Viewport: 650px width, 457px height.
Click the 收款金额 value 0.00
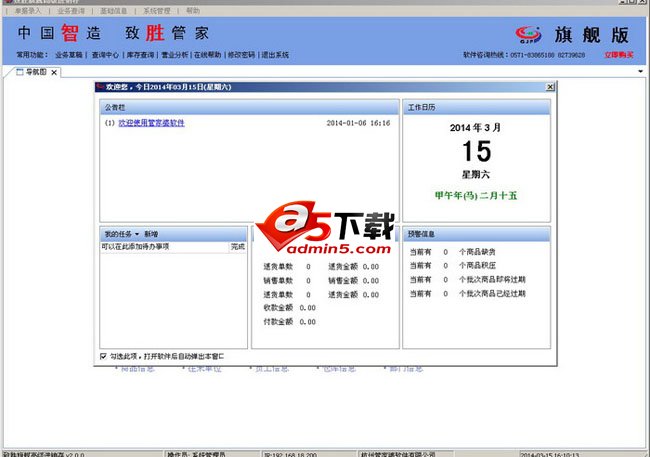tap(308, 308)
